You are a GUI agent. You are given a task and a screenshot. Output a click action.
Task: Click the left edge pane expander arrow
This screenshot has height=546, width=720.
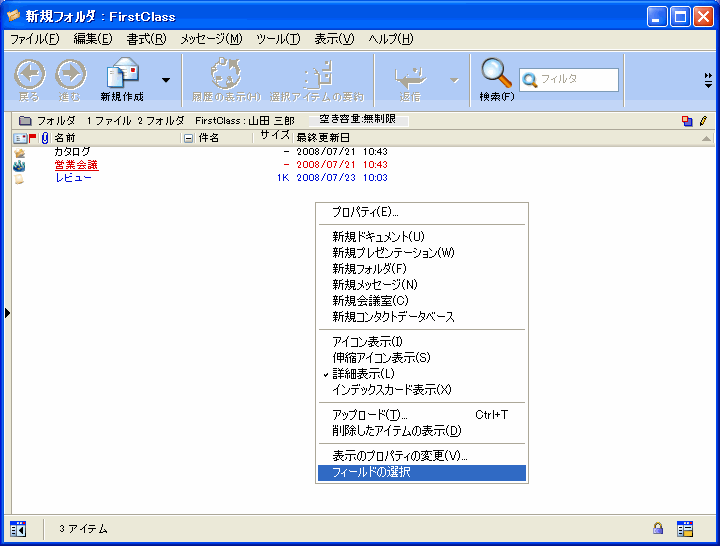pyautogui.click(x=7, y=314)
